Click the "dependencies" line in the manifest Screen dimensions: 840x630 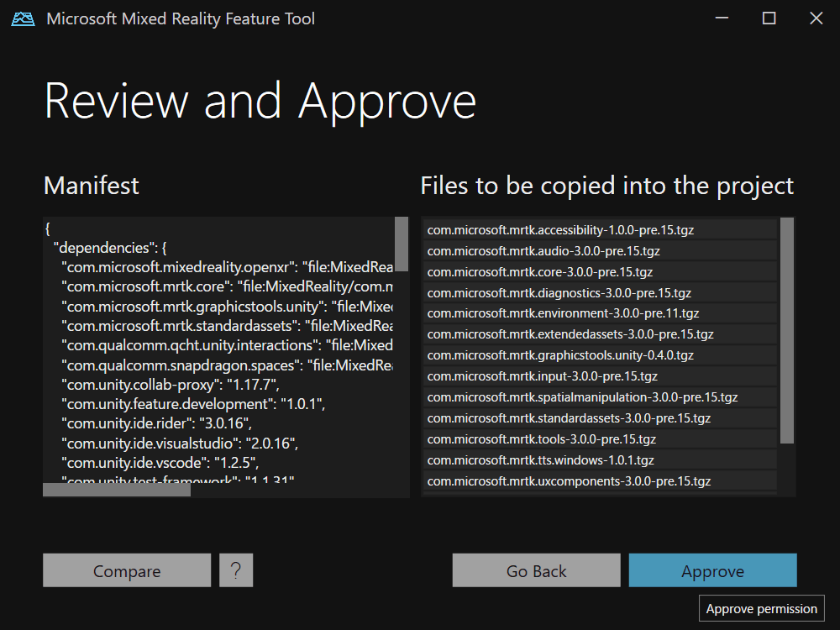110,248
